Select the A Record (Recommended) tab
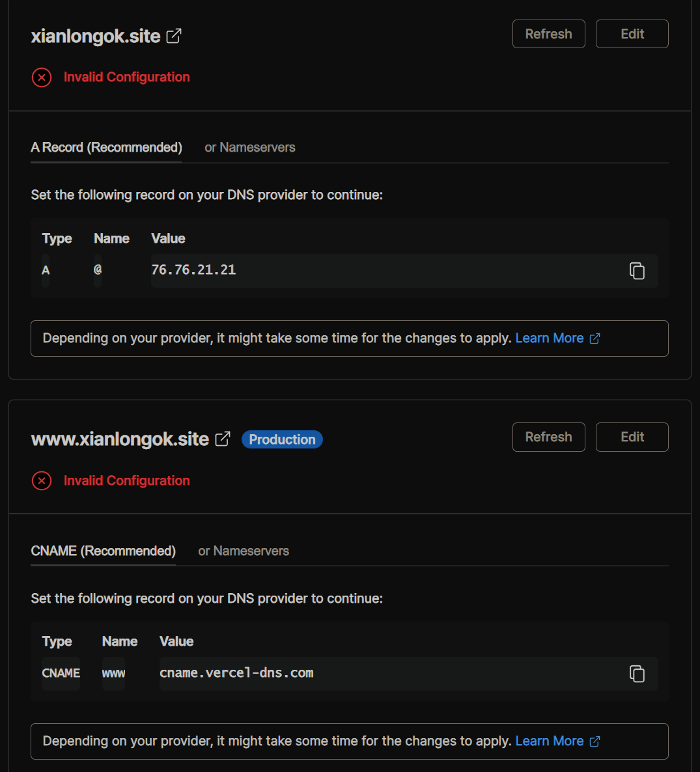Screen dimensions: 700x772 click(x=106, y=147)
